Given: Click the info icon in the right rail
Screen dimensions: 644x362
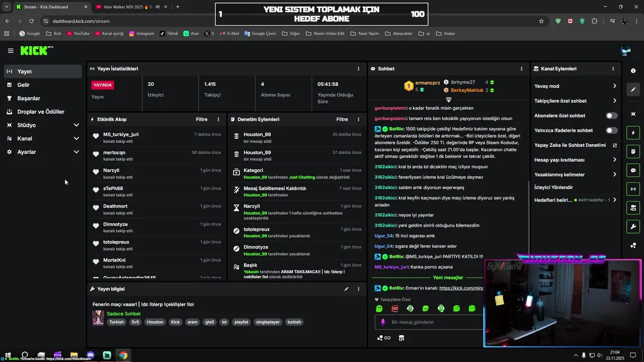Looking at the screenshot, I should (633, 71).
